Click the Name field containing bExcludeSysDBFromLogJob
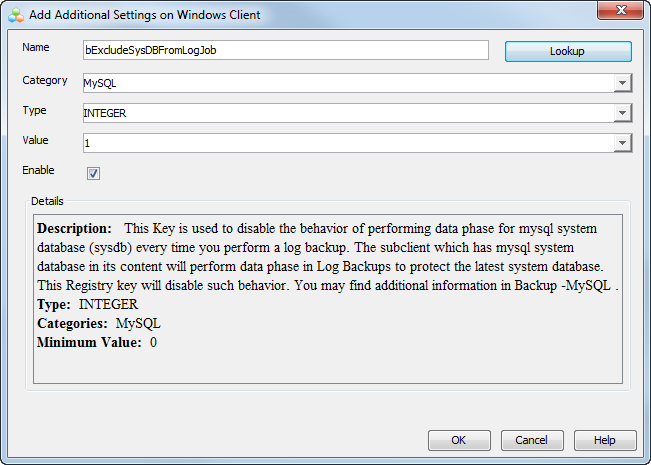 (x=285, y=51)
